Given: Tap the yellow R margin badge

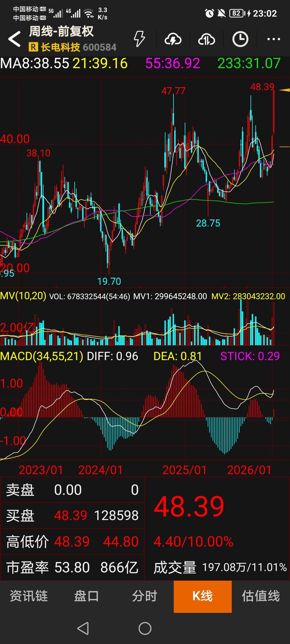Looking at the screenshot, I should click(33, 47).
